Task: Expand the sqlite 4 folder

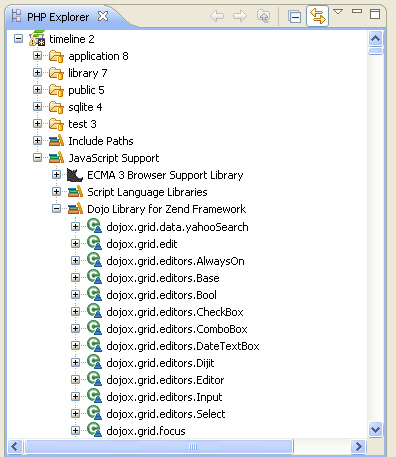Action: pos(37,107)
